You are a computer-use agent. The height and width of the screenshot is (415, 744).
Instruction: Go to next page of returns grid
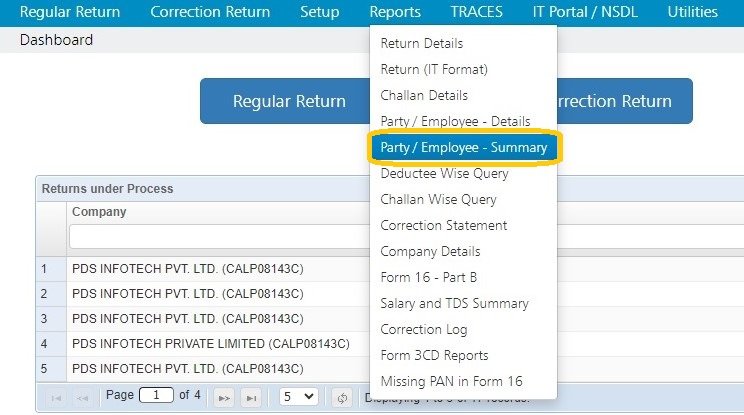(224, 396)
